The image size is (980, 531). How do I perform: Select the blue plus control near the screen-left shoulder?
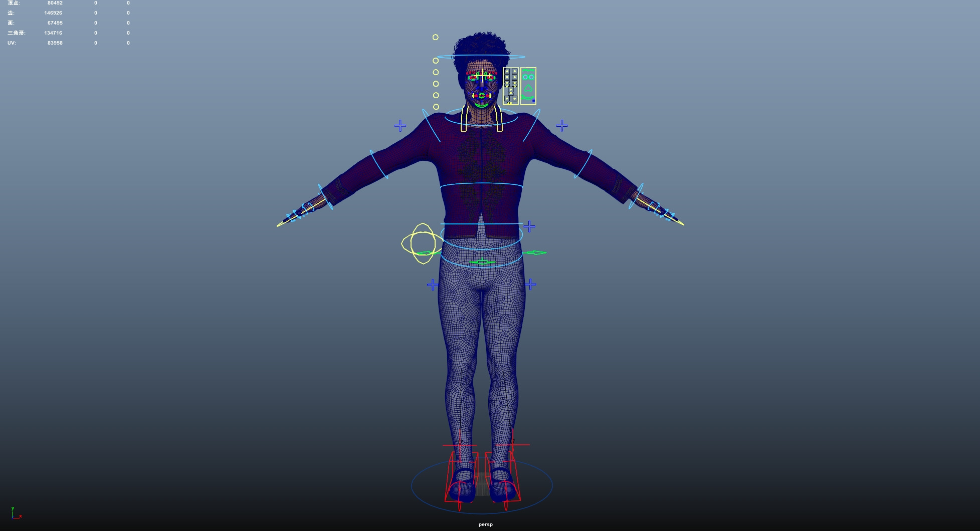point(400,126)
